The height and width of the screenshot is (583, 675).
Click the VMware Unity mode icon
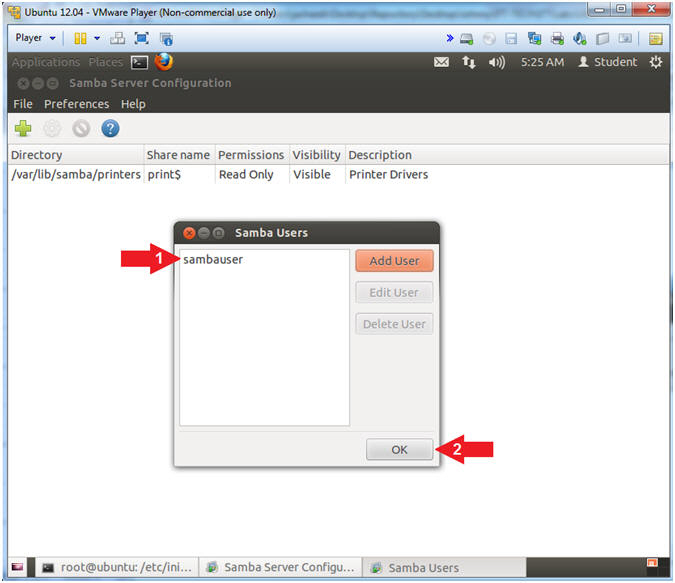tap(166, 39)
